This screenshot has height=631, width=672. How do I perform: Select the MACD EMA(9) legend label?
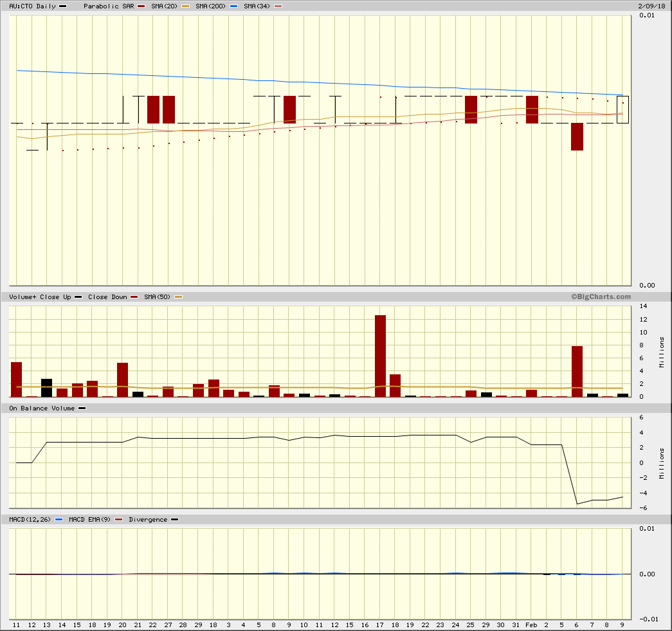coord(89,520)
